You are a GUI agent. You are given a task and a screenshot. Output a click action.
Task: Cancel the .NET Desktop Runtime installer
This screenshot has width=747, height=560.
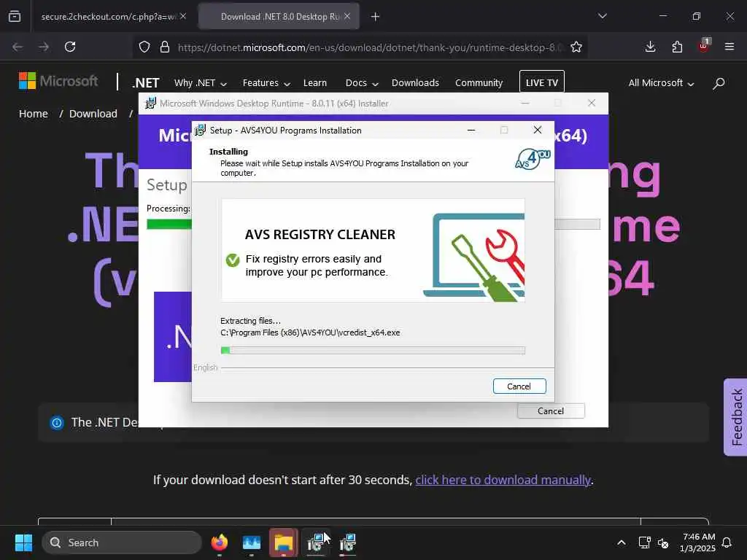(551, 411)
